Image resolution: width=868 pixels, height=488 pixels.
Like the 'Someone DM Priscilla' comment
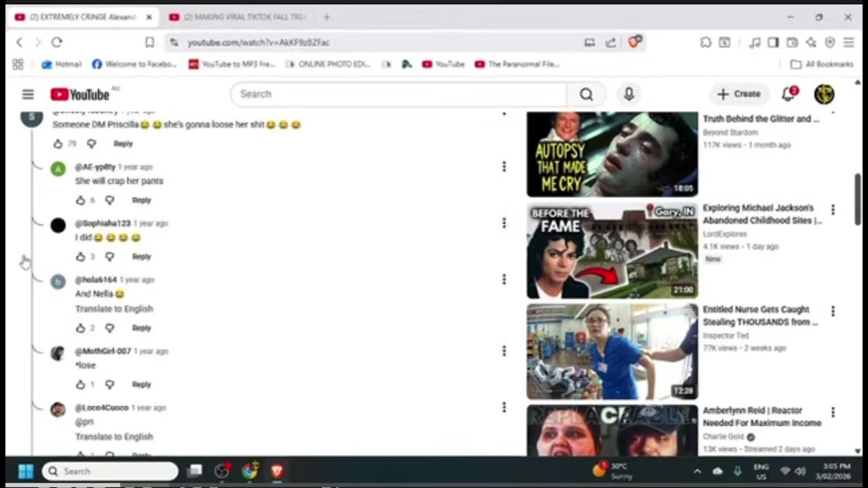pos(58,144)
